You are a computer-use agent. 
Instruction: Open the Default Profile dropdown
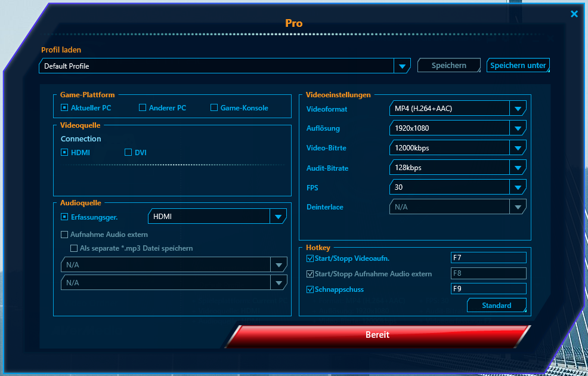[x=225, y=66]
